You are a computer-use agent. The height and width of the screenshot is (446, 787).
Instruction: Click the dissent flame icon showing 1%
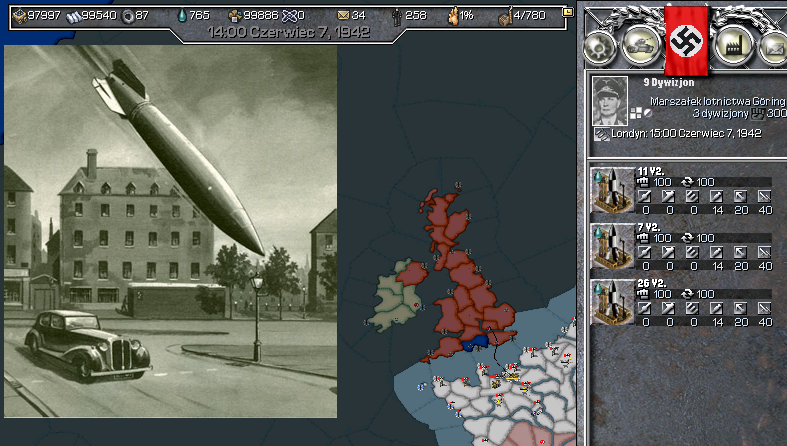pyautogui.click(x=453, y=16)
